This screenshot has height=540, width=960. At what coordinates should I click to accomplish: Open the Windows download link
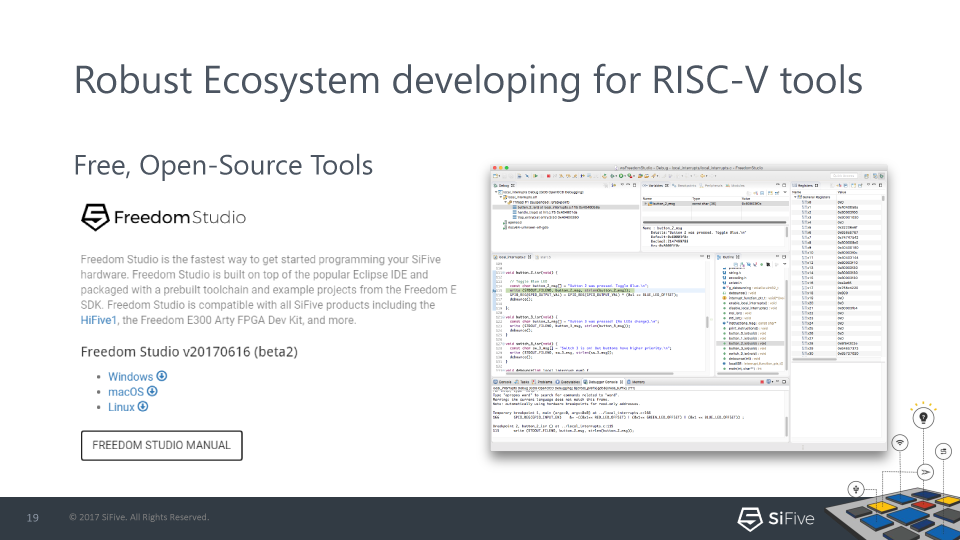coord(130,376)
